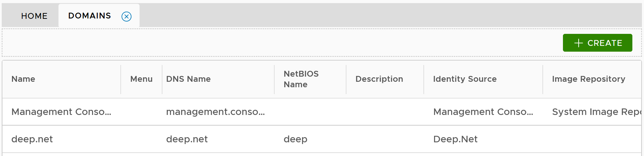Click Management Console identity source cell
The image size is (644, 156).
[483, 112]
